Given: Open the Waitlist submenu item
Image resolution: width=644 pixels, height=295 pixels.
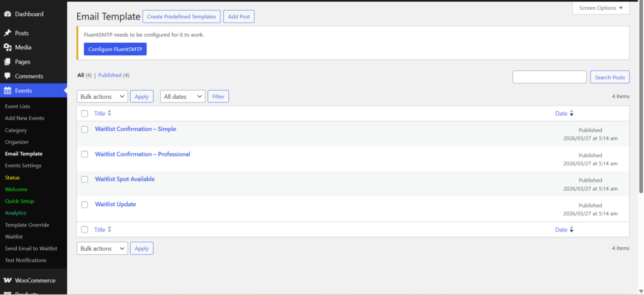Looking at the screenshot, I should tap(14, 237).
